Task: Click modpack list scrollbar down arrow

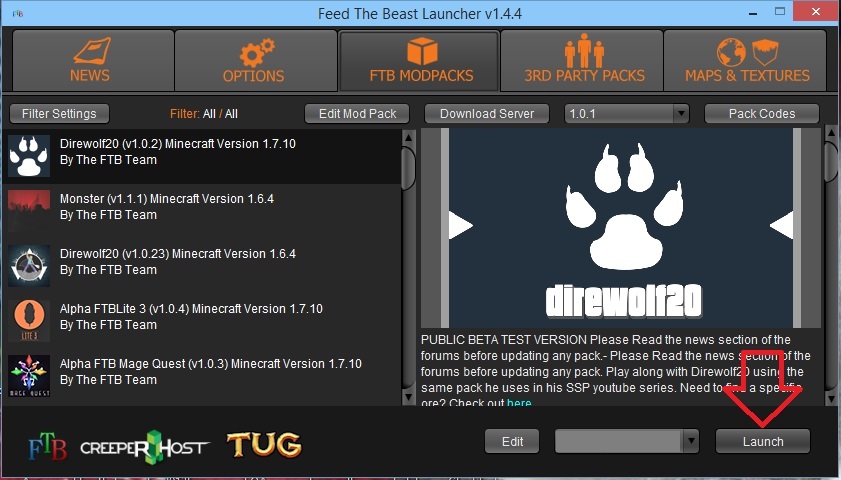Action: click(x=408, y=397)
